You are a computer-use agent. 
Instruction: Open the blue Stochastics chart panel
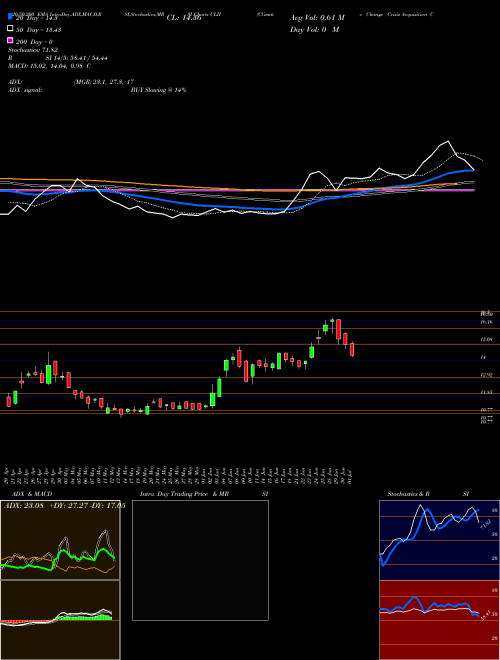click(x=439, y=540)
